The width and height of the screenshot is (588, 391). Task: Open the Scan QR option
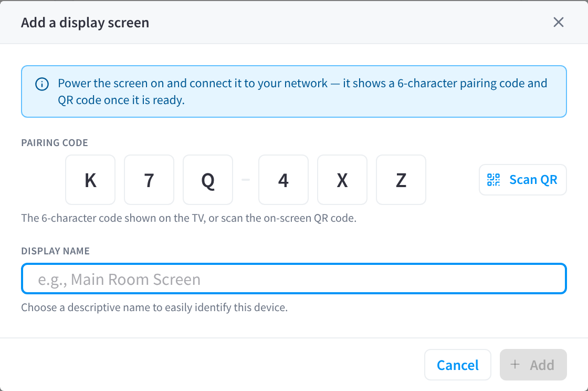[x=523, y=180]
